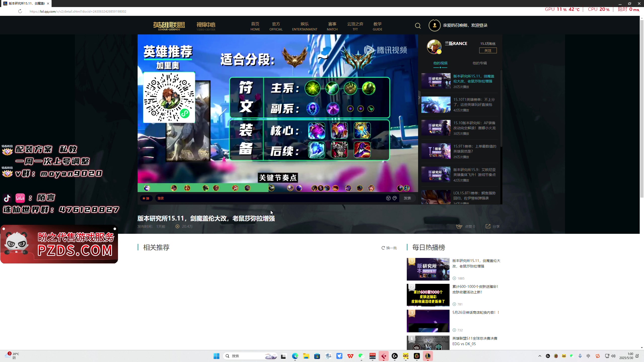Open 累计600-1000个皮肤送臻彩 hot video
The height and width of the screenshot is (362, 644).
(475, 289)
